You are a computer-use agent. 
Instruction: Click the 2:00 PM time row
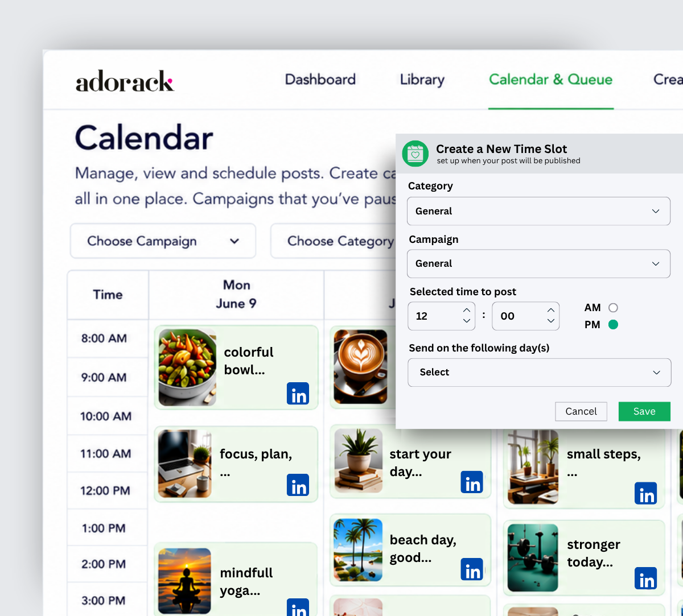(108, 564)
